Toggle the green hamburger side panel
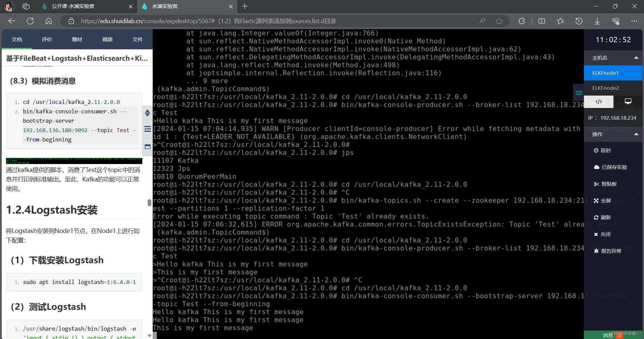Viewport: 644px width, 339px height. [579, 93]
